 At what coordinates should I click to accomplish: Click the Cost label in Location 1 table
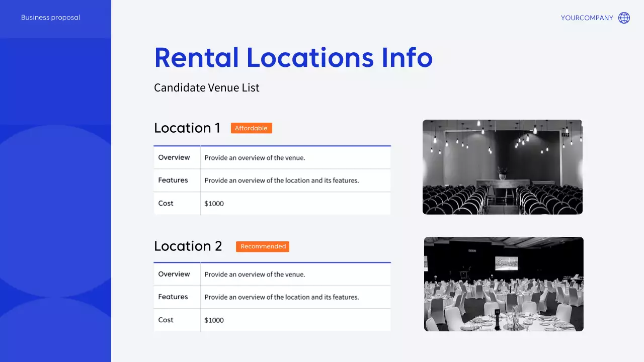166,204
